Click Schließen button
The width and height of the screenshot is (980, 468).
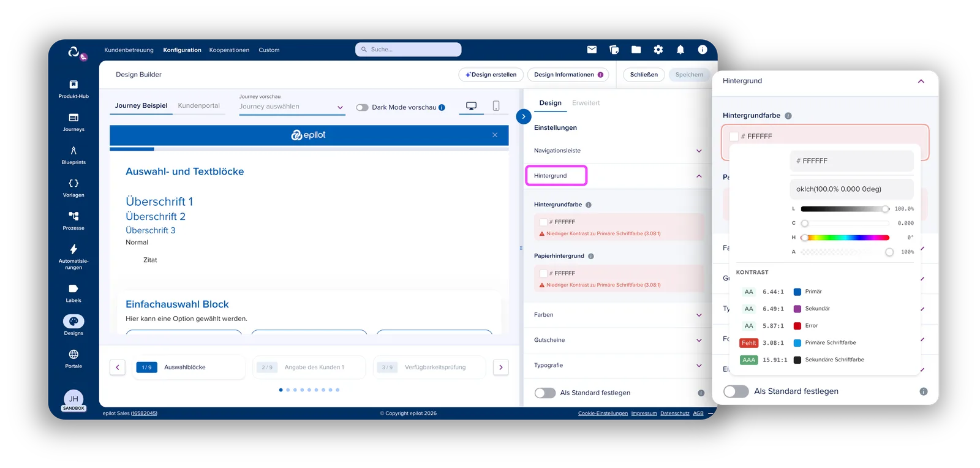pyautogui.click(x=644, y=75)
